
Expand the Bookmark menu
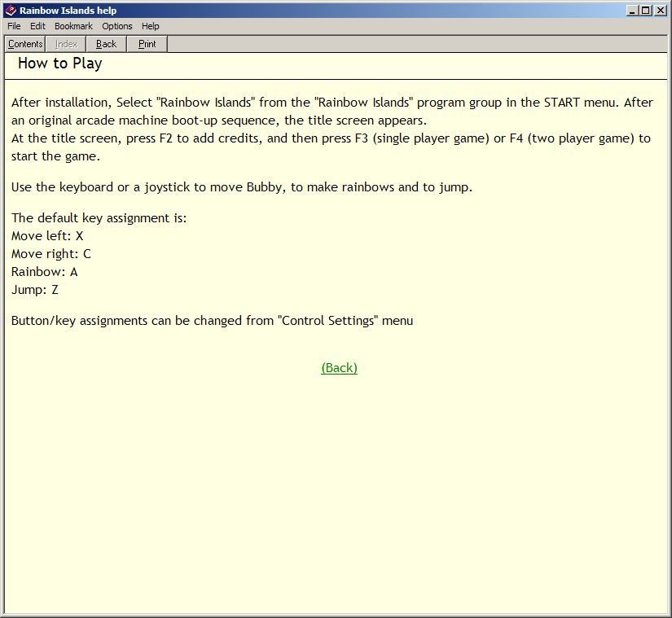click(73, 26)
